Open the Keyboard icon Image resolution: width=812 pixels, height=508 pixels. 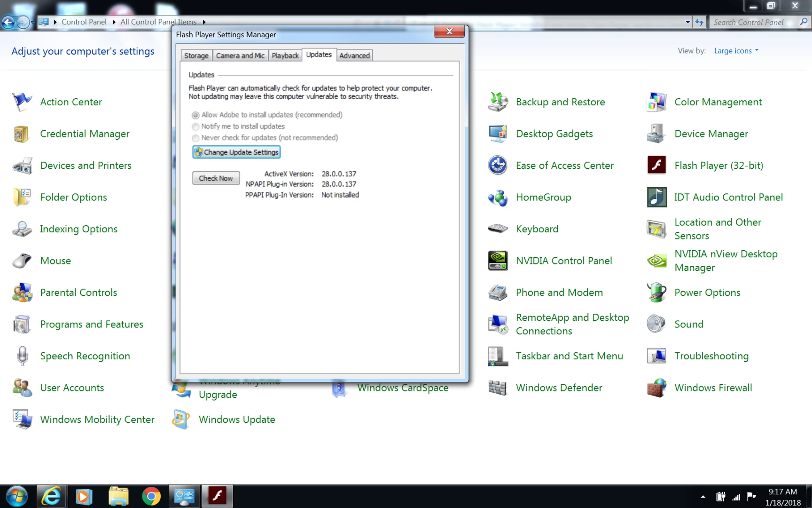498,229
